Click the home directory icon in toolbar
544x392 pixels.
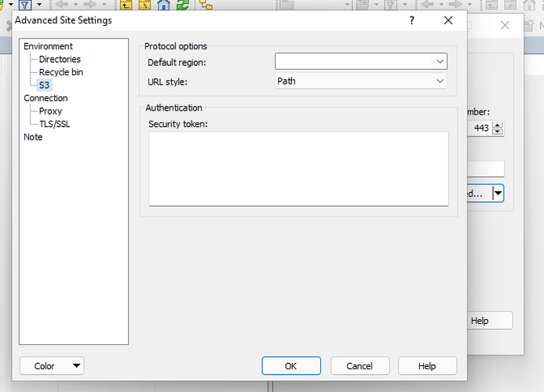tap(164, 5)
